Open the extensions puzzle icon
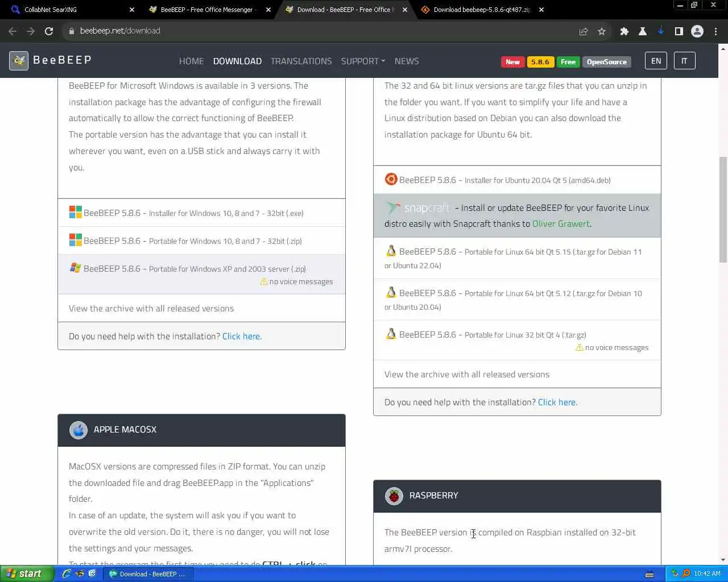This screenshot has width=728, height=582. (624, 31)
